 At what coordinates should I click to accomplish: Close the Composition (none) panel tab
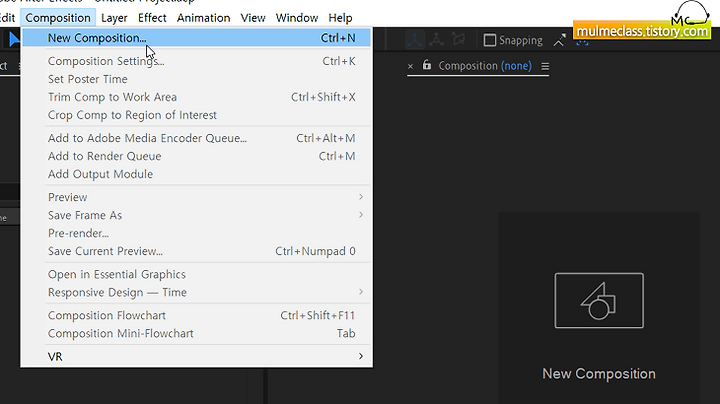(411, 67)
